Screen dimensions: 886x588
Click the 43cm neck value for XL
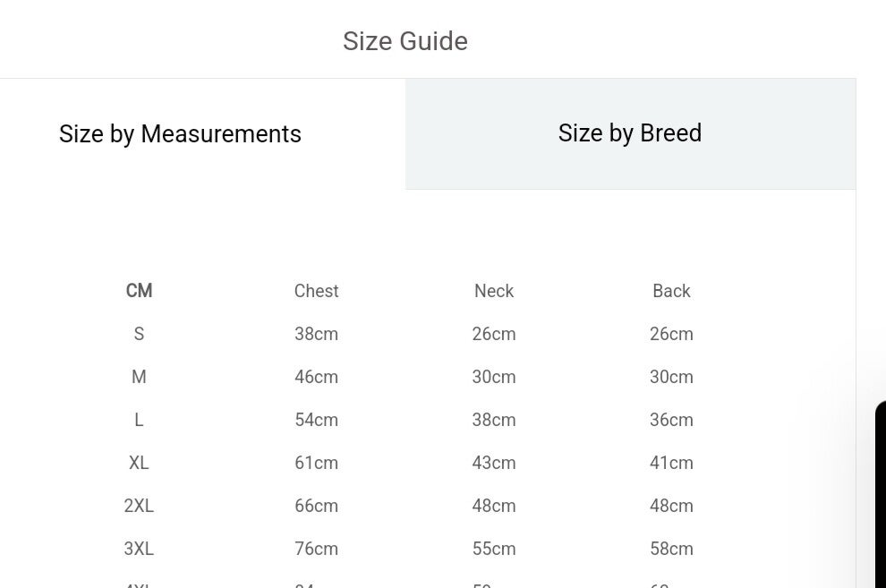click(494, 463)
